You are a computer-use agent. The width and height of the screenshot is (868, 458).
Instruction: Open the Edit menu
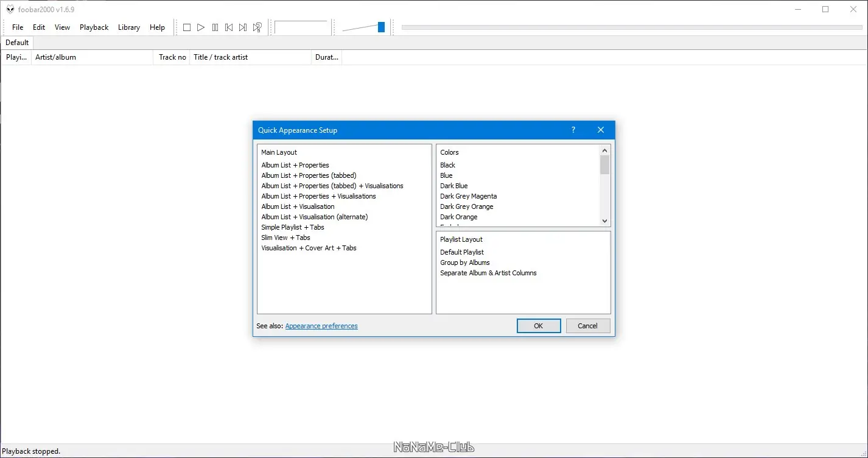[x=39, y=27]
